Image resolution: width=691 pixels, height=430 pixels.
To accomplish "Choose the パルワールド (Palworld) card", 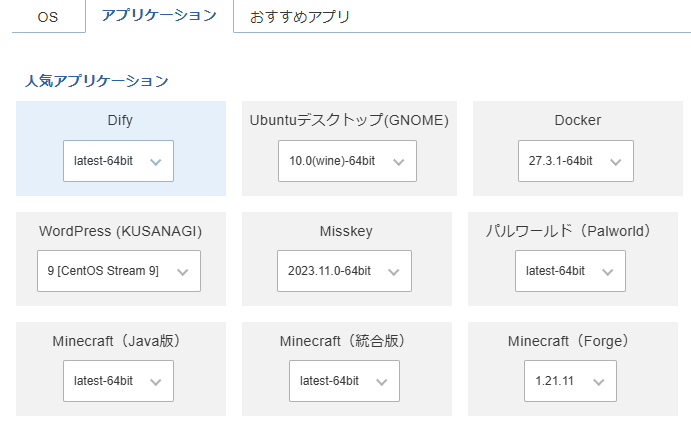I will (569, 231).
